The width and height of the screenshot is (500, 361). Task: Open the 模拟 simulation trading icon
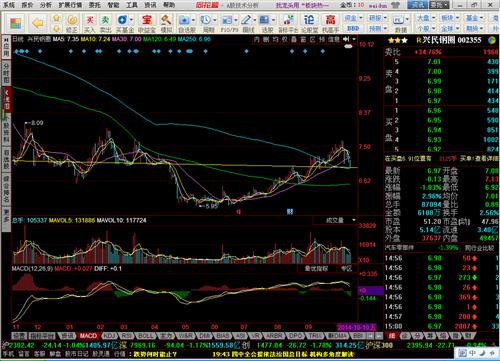tap(166, 24)
